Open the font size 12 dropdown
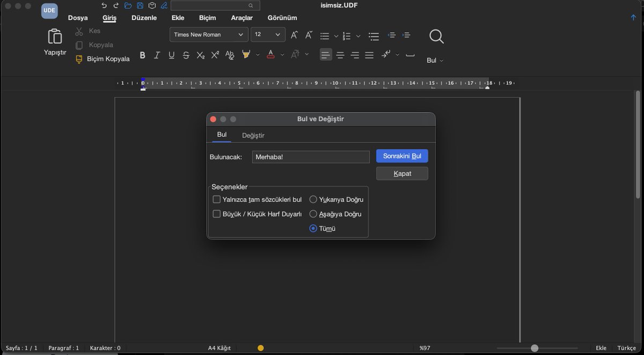The image size is (644, 355). [x=268, y=34]
